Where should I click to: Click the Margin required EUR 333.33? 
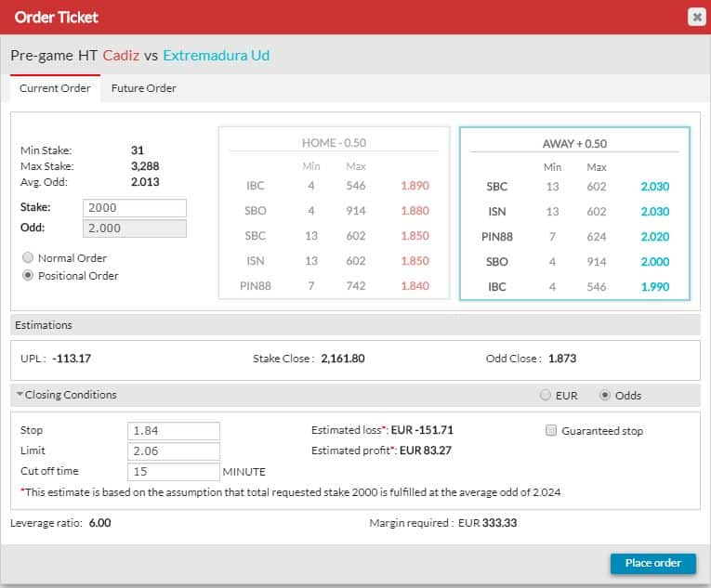click(487, 523)
